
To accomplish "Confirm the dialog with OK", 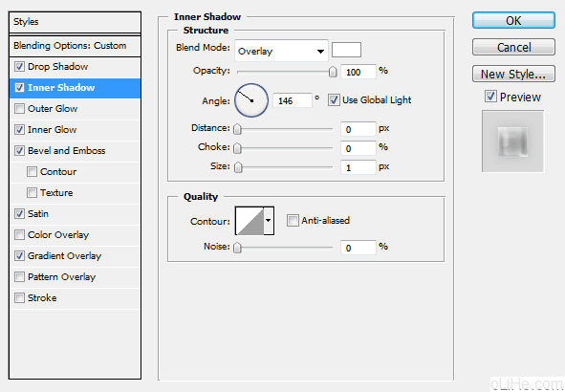I will pyautogui.click(x=513, y=20).
